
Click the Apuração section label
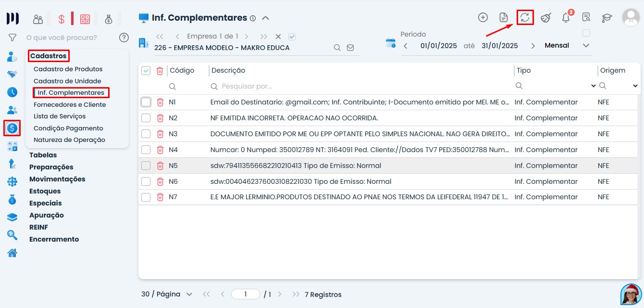[45, 215]
